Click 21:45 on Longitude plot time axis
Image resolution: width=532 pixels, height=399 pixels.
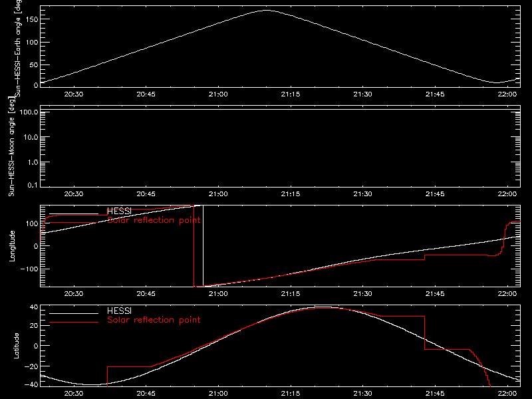click(x=435, y=294)
